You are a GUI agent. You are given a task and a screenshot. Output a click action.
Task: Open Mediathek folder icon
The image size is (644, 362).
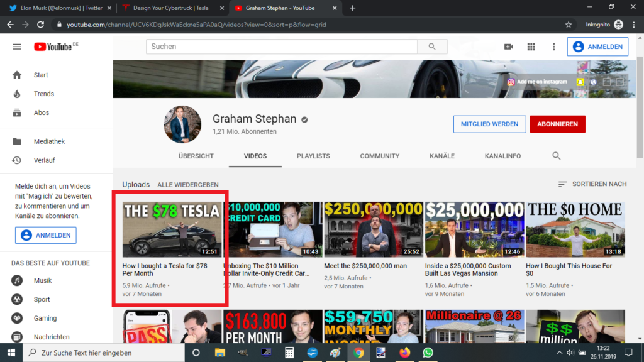point(17,141)
